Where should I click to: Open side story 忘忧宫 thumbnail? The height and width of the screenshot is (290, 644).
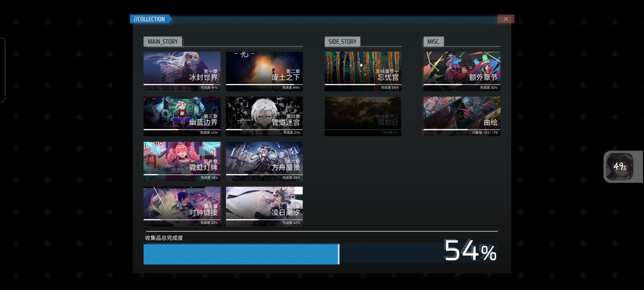click(x=363, y=71)
